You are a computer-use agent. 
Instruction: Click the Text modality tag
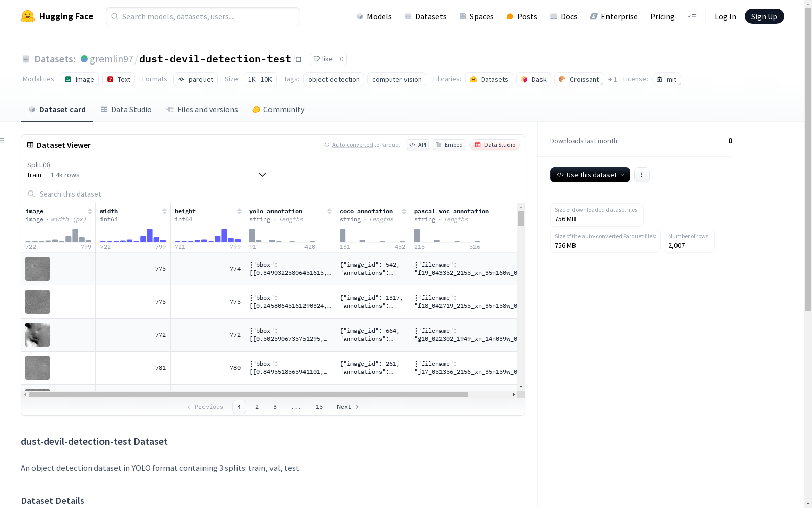(x=119, y=79)
